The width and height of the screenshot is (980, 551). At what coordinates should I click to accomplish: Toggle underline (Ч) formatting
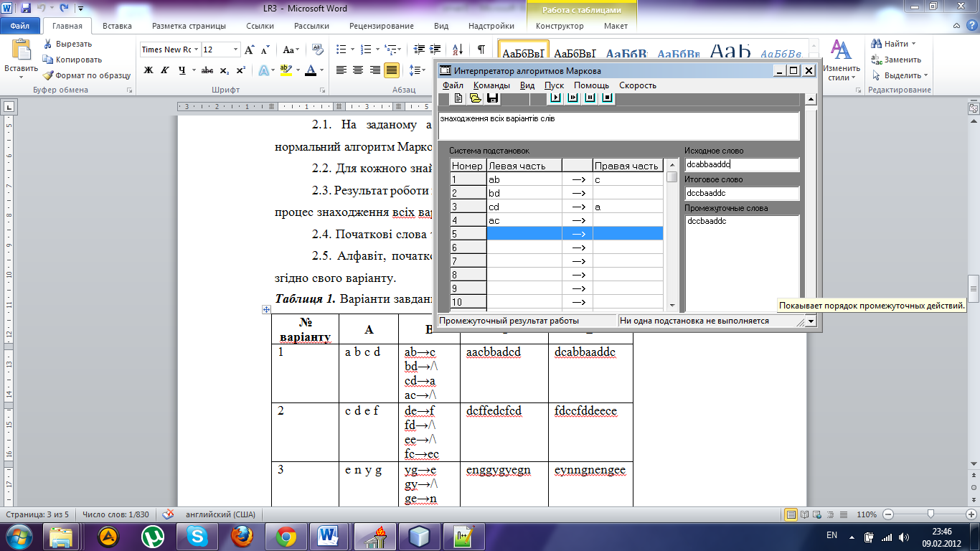(182, 70)
